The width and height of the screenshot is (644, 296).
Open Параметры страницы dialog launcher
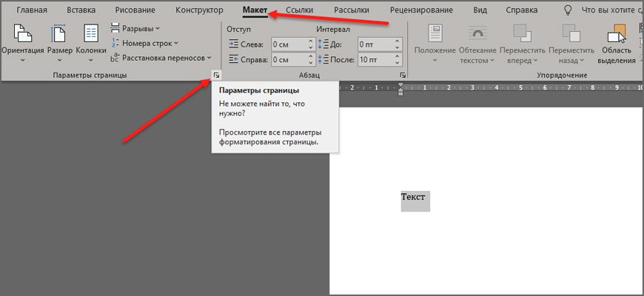pos(215,75)
